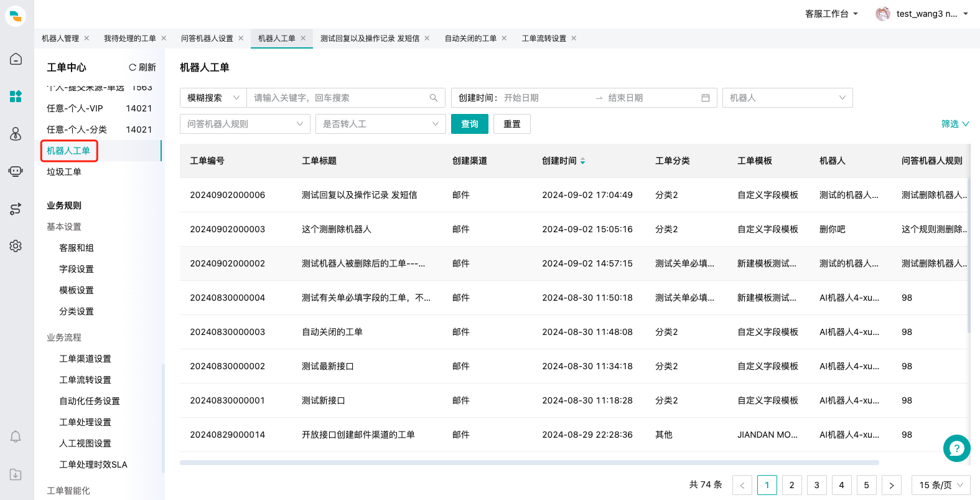Go to page 5
This screenshot has width=980, height=500.
click(x=867, y=485)
